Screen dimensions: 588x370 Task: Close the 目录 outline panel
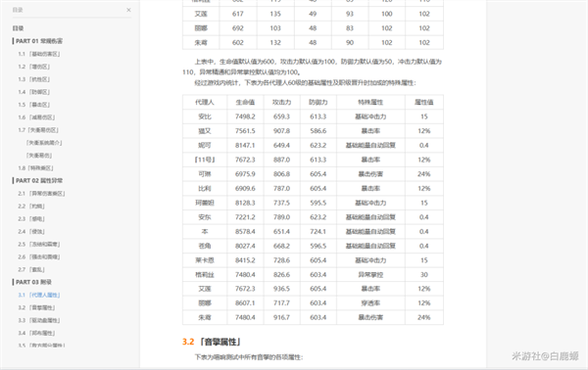pyautogui.click(x=128, y=10)
